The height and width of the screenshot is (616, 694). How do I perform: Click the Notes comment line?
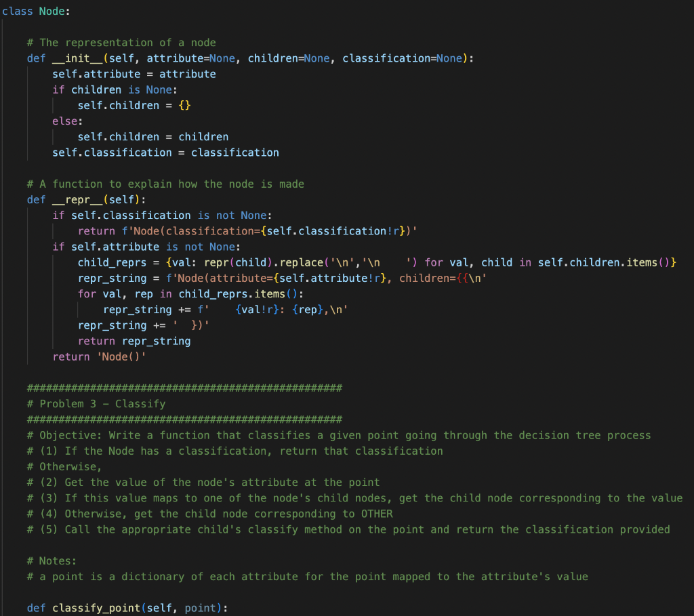[51, 560]
